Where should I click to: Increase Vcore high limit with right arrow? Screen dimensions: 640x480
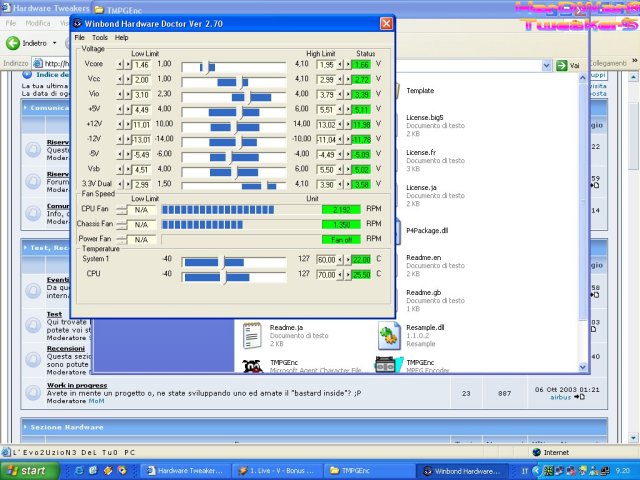coord(348,65)
